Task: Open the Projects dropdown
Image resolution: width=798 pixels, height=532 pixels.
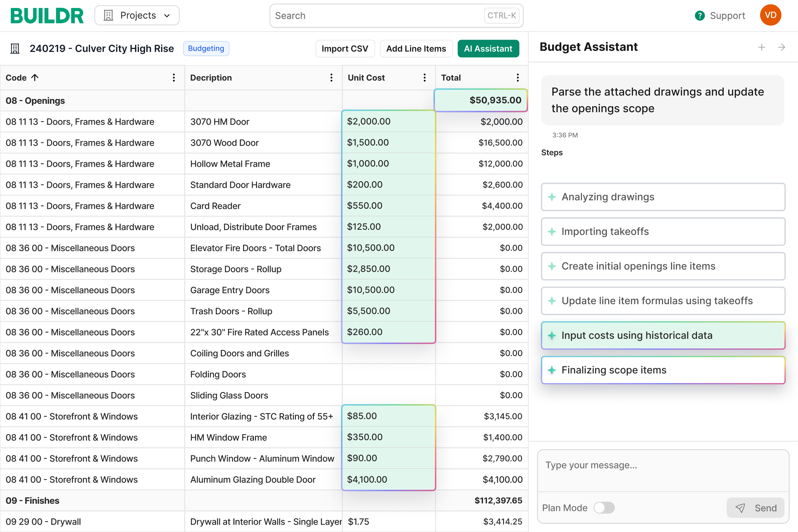Action: coord(137,15)
